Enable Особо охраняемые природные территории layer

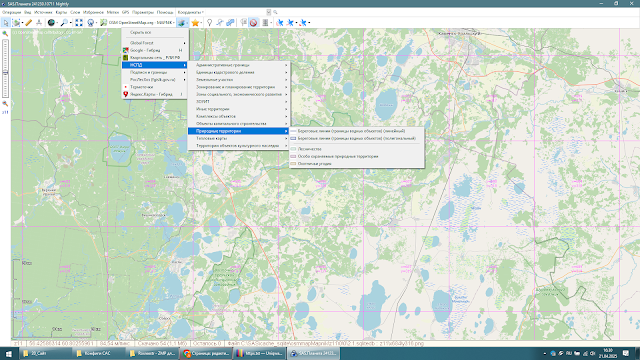pos(357,156)
